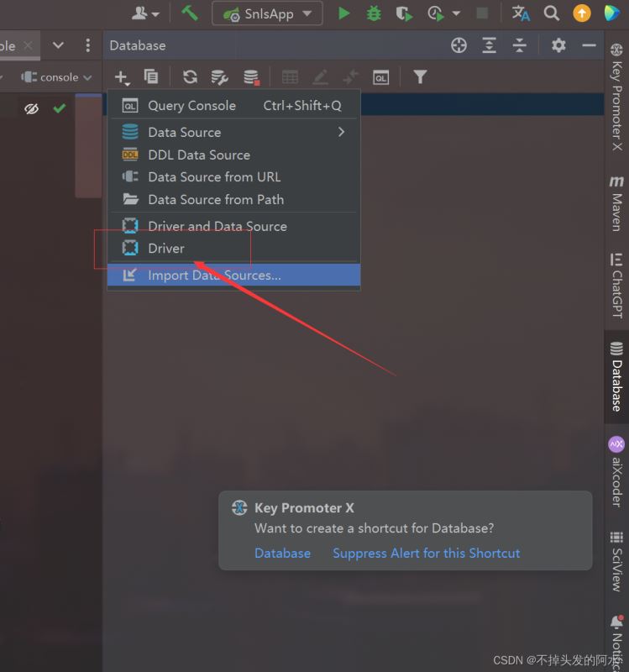Click the gray Stop square button

(482, 13)
